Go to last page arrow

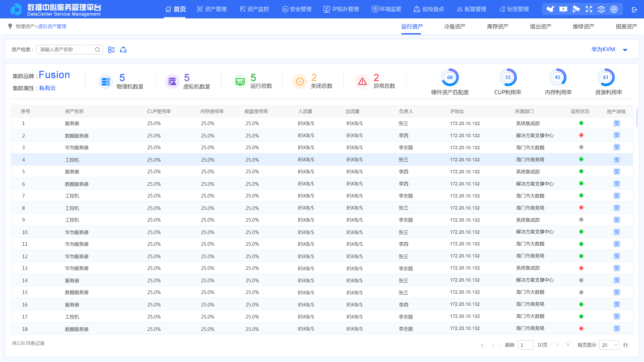click(x=568, y=345)
